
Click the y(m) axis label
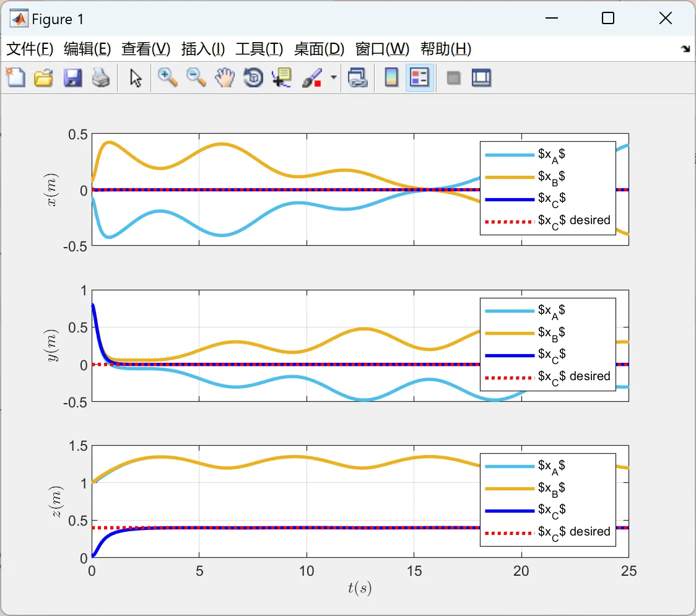point(52,345)
